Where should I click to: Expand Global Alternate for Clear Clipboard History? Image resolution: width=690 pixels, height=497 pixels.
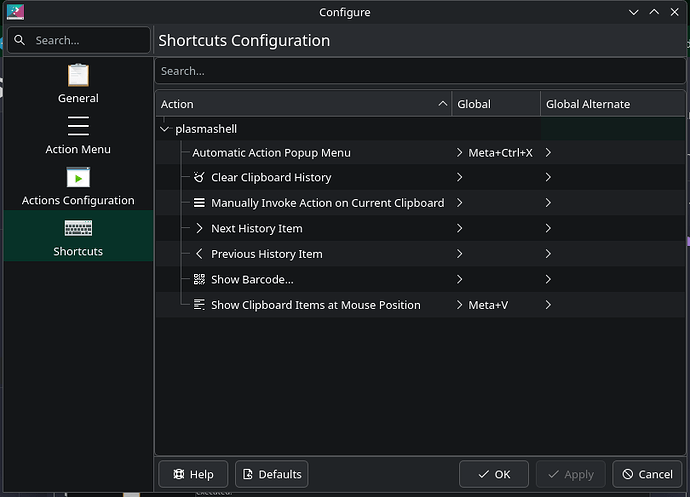coord(548,178)
